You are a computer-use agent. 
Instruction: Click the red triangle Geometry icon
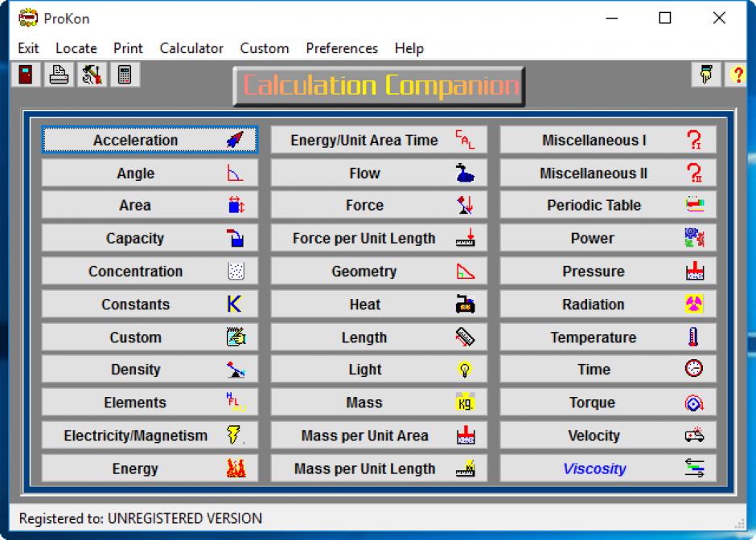(466, 271)
